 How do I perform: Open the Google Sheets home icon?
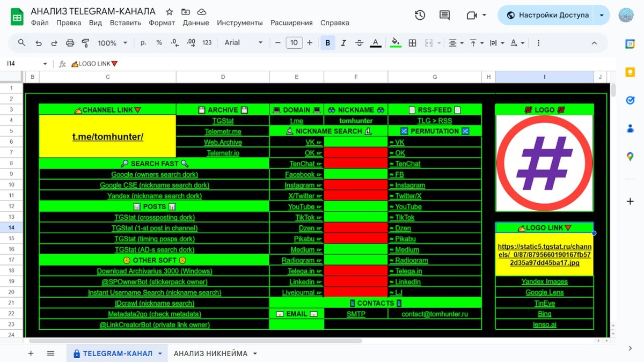pyautogui.click(x=17, y=17)
